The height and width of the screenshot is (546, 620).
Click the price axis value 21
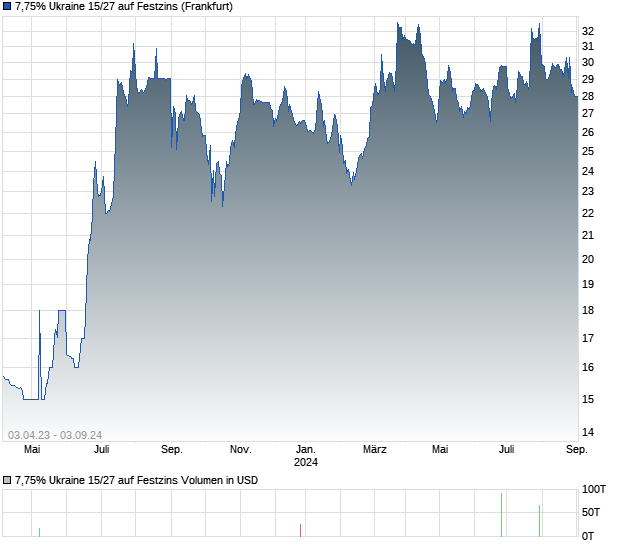[x=588, y=236]
